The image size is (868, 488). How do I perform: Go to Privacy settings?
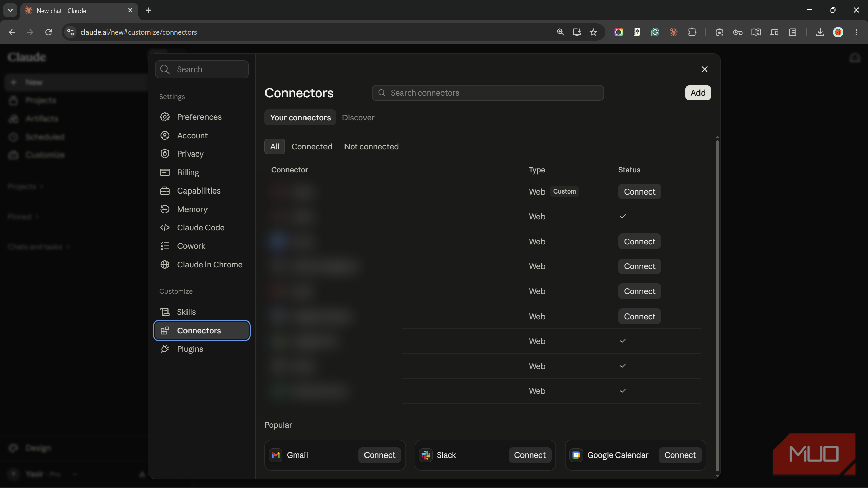point(201,154)
